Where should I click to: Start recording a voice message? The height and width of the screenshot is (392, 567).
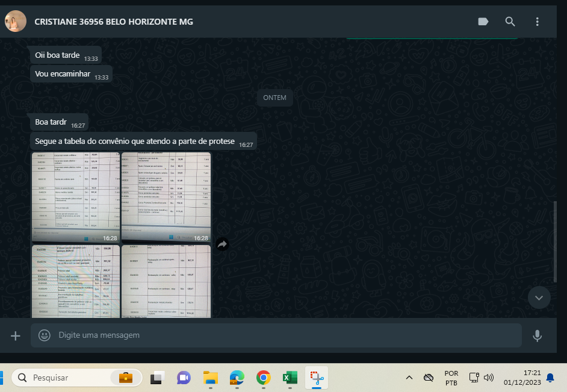[537, 335]
